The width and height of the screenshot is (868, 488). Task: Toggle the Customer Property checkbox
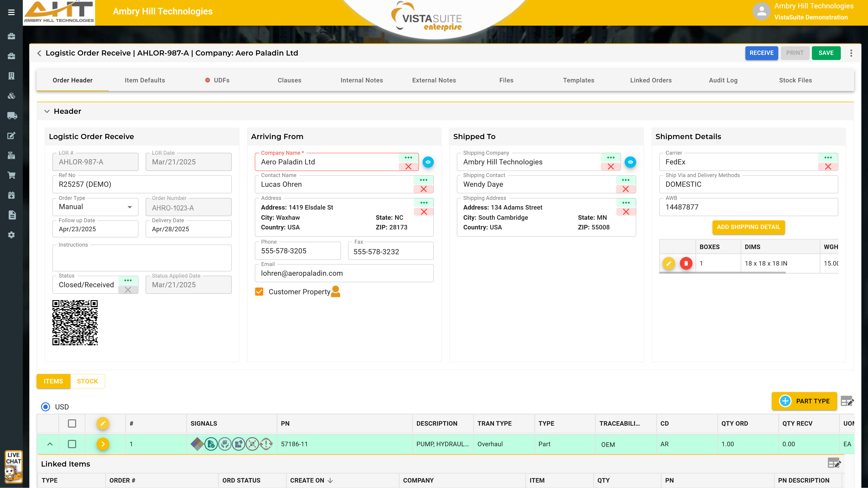[259, 292]
